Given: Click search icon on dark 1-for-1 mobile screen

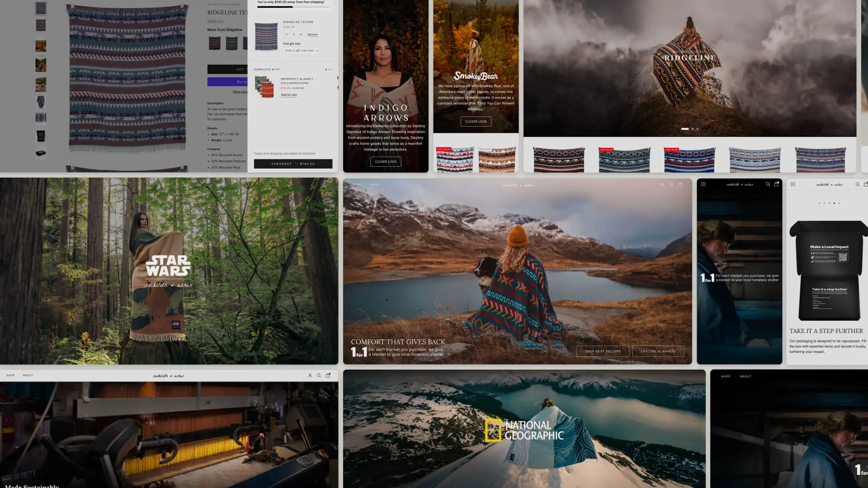Looking at the screenshot, I should [x=768, y=184].
